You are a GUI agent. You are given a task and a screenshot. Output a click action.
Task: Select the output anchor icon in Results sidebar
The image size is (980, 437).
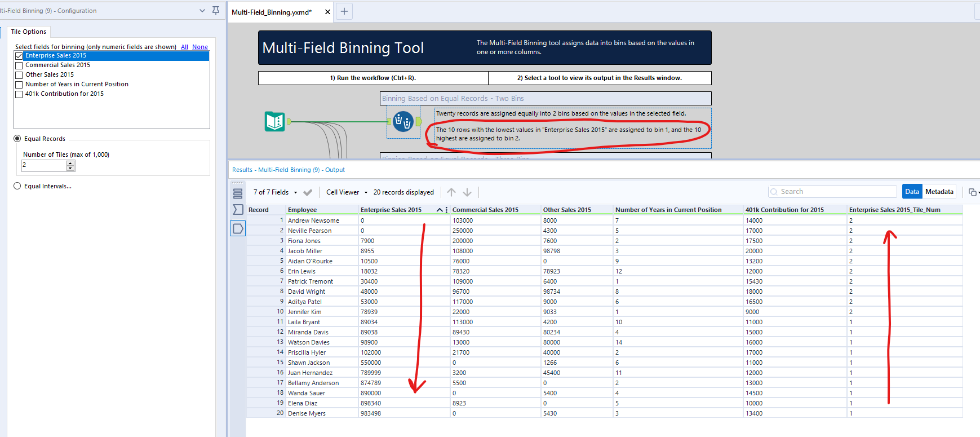point(238,228)
